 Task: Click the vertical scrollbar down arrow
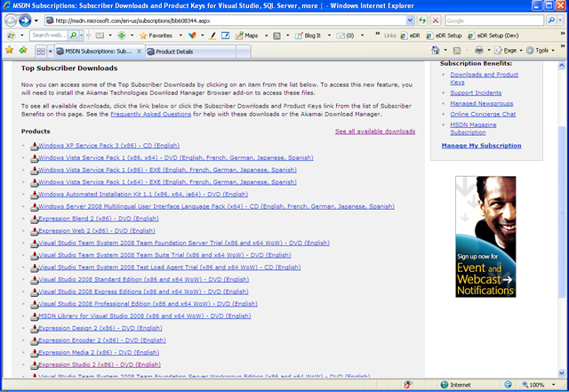(x=561, y=372)
